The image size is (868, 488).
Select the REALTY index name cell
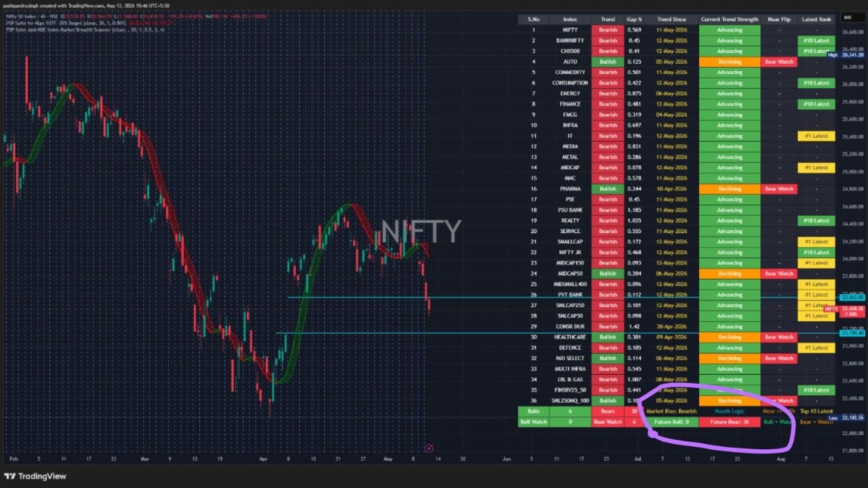570,220
